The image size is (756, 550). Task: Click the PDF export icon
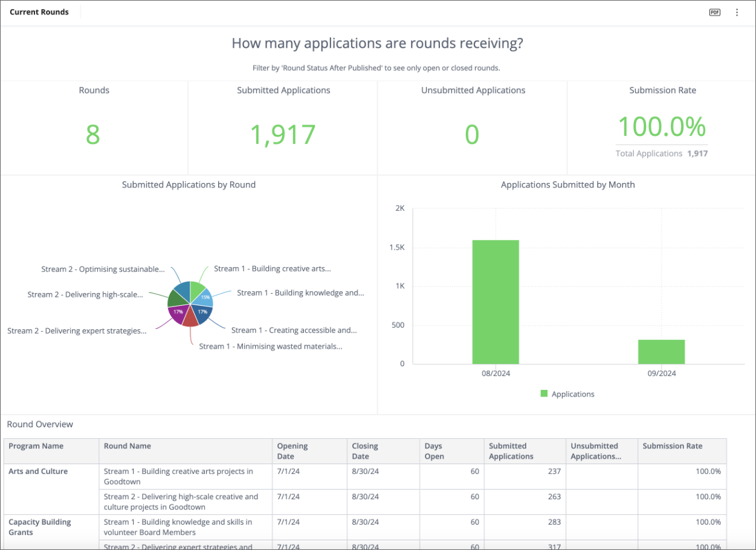tap(714, 13)
